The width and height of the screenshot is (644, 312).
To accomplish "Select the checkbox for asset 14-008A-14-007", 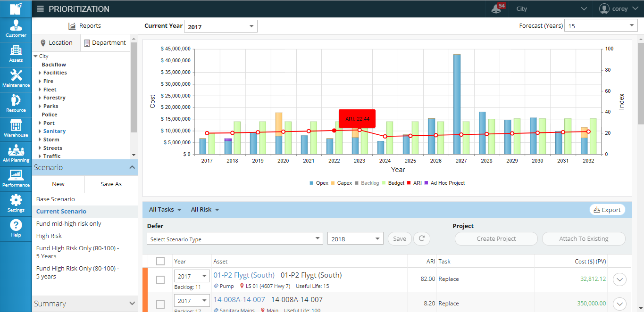I will pyautogui.click(x=160, y=304).
